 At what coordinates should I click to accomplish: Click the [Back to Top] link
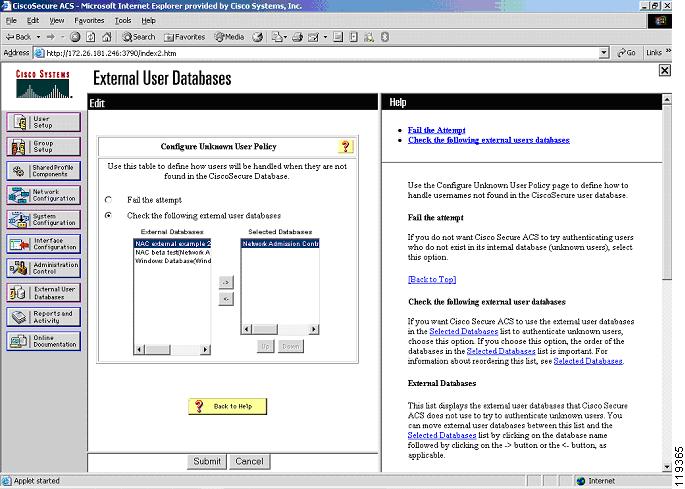pyautogui.click(x=432, y=279)
